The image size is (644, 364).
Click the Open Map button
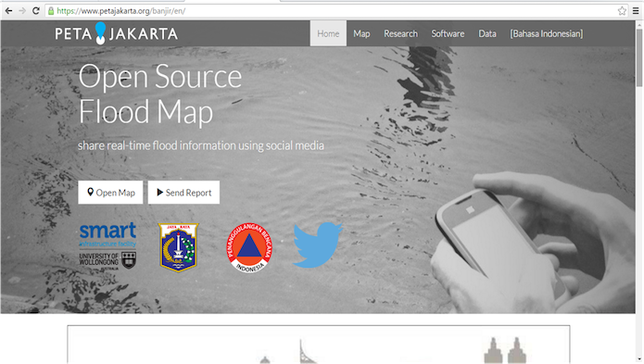point(110,193)
